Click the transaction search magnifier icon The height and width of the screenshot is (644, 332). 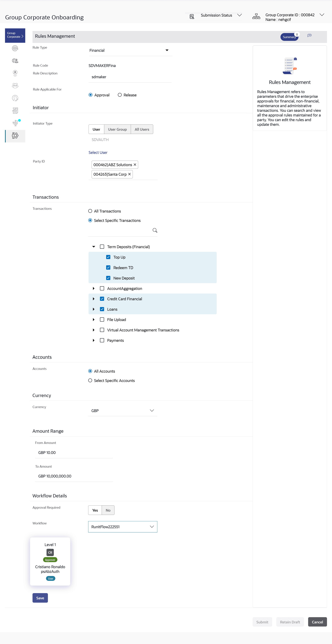tap(155, 230)
